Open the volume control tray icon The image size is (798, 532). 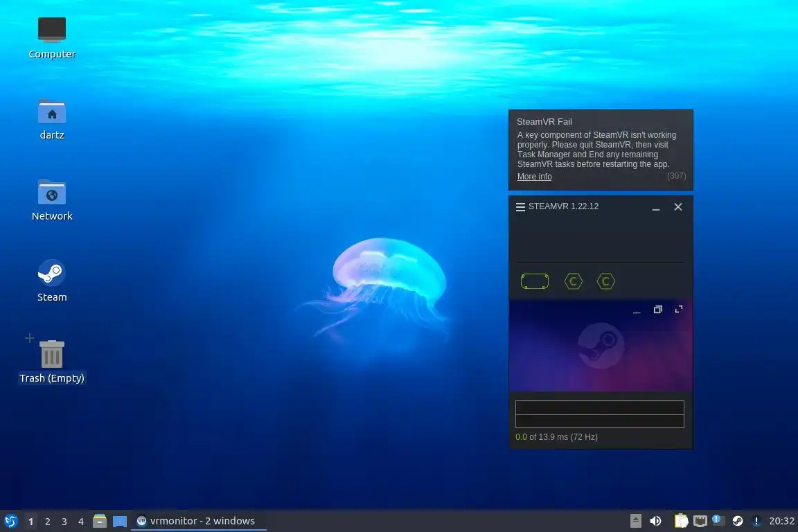click(655, 521)
